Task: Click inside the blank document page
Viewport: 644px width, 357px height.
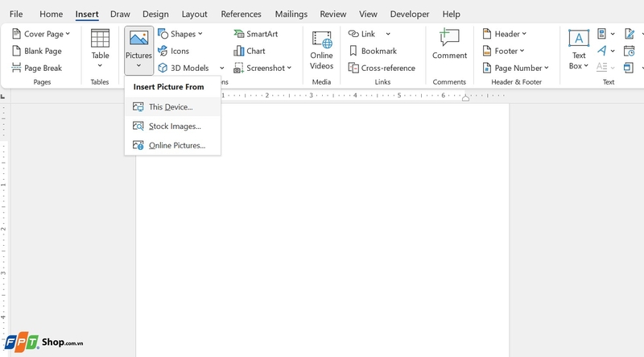Action: pos(322,242)
